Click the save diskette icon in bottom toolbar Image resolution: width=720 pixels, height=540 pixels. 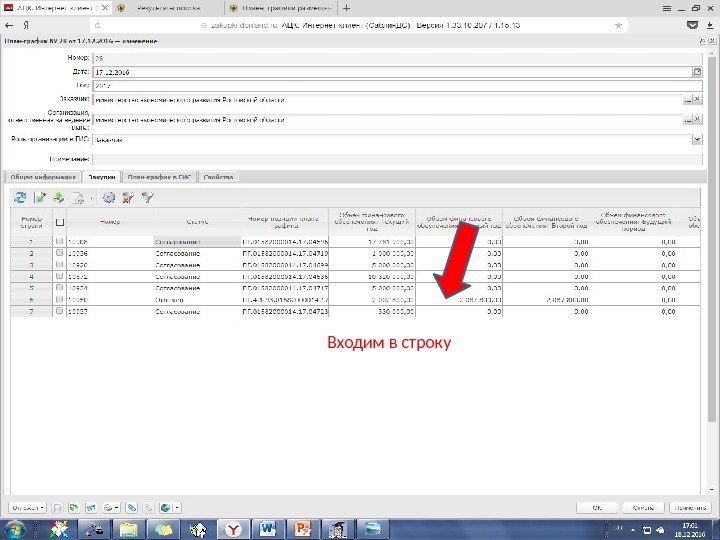57,507
